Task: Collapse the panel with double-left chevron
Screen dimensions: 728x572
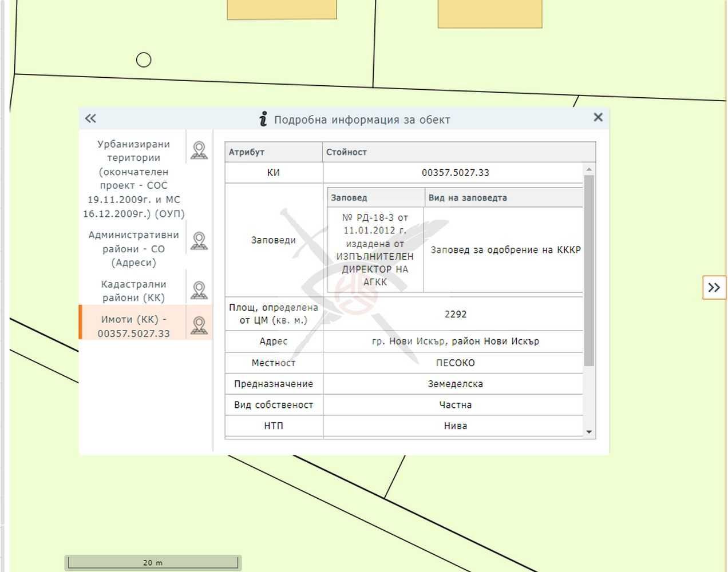Action: pyautogui.click(x=90, y=118)
